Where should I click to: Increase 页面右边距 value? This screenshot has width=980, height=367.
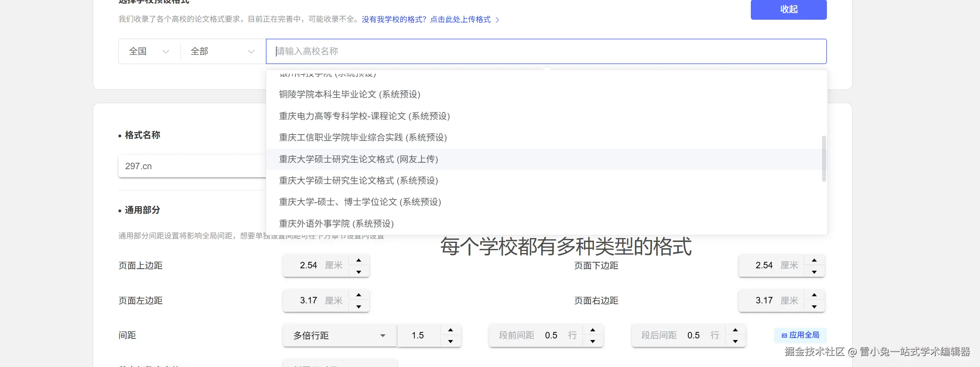click(814, 295)
